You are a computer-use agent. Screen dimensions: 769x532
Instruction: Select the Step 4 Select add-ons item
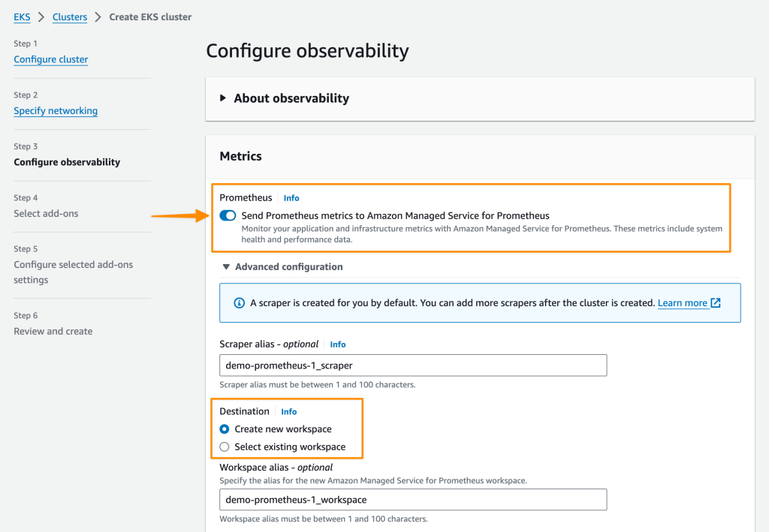tap(46, 214)
